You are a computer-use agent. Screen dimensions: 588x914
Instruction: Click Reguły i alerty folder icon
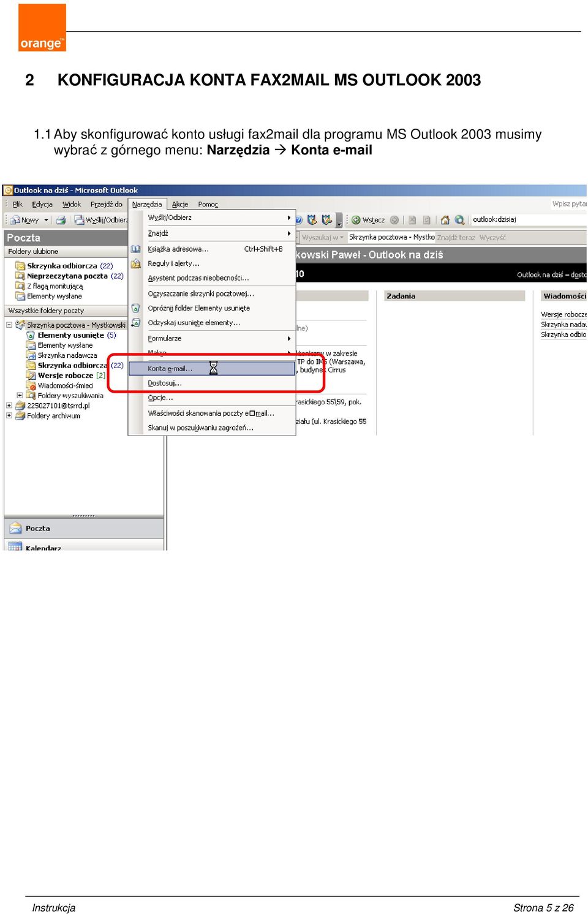click(x=135, y=263)
